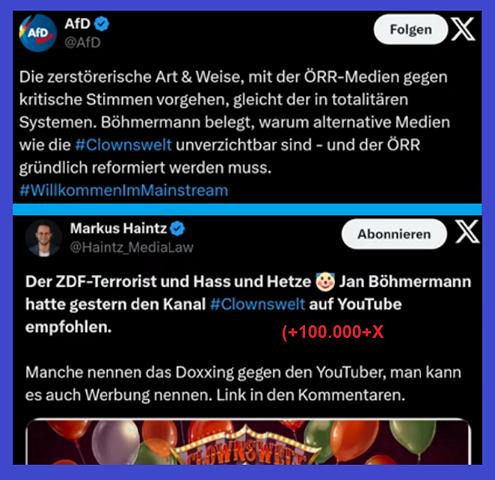
Task: Open the @AfD handle
Action: click(82, 43)
